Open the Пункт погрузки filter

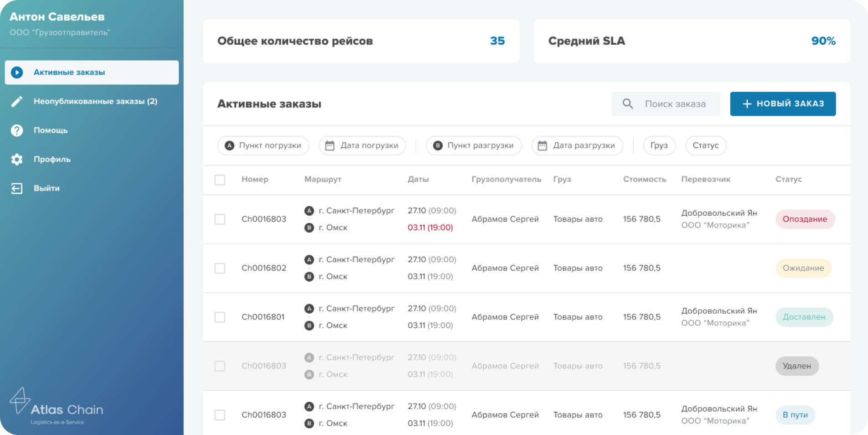pos(263,145)
